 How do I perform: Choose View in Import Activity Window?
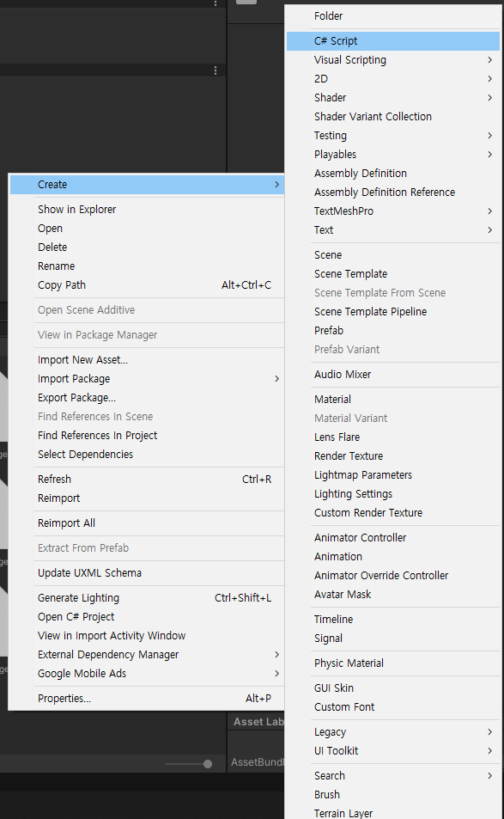[x=147, y=636]
